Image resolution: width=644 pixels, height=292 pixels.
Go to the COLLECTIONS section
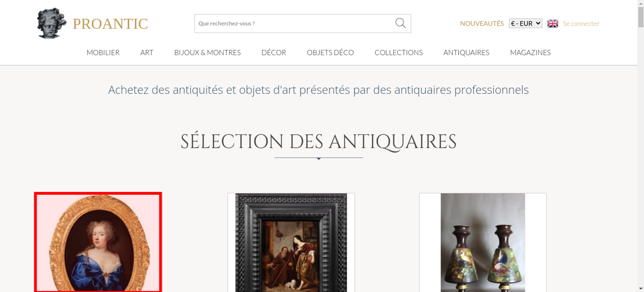[399, 52]
